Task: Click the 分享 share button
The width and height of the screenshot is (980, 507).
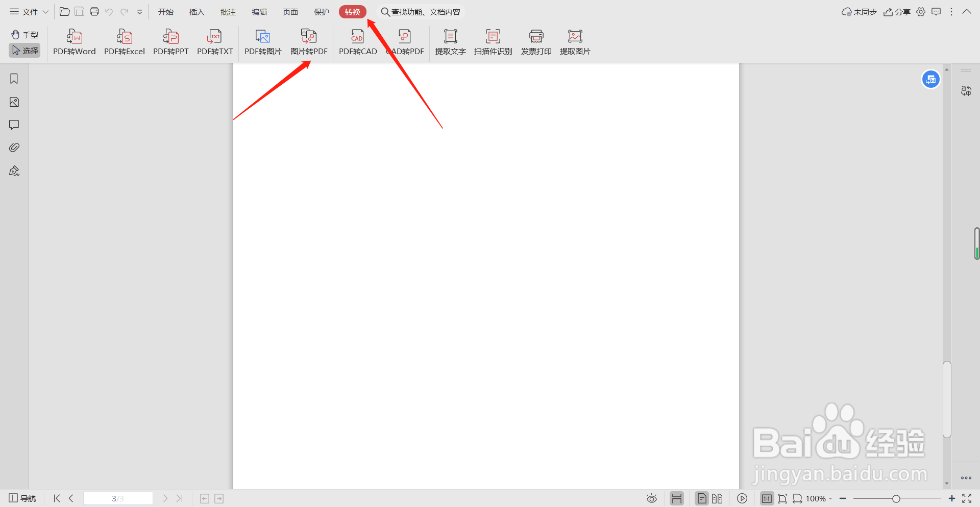Action: coord(897,12)
